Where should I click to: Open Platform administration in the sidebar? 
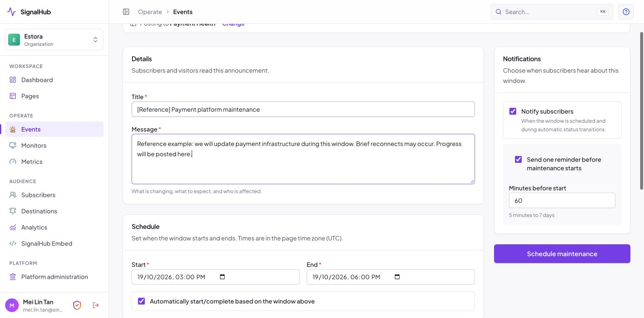54,277
